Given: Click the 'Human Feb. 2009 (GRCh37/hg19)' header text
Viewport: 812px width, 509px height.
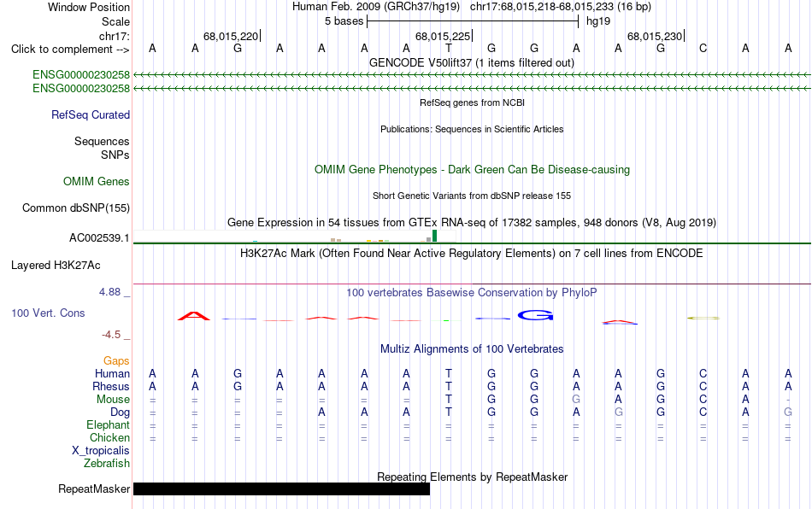Looking at the screenshot, I should point(376,7).
